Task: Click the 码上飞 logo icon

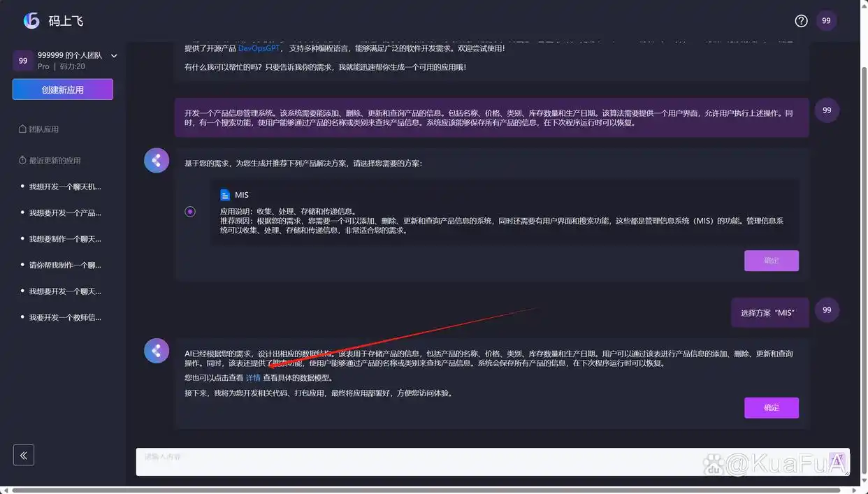Action: (29, 20)
